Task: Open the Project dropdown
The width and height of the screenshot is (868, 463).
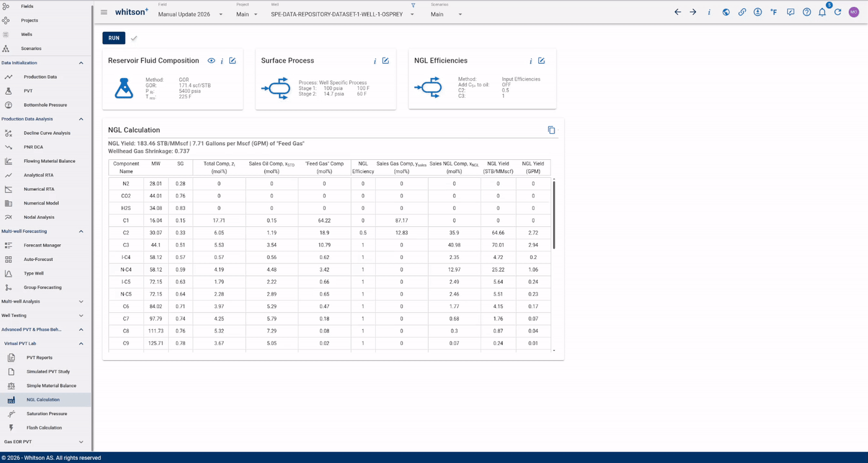Action: click(247, 14)
